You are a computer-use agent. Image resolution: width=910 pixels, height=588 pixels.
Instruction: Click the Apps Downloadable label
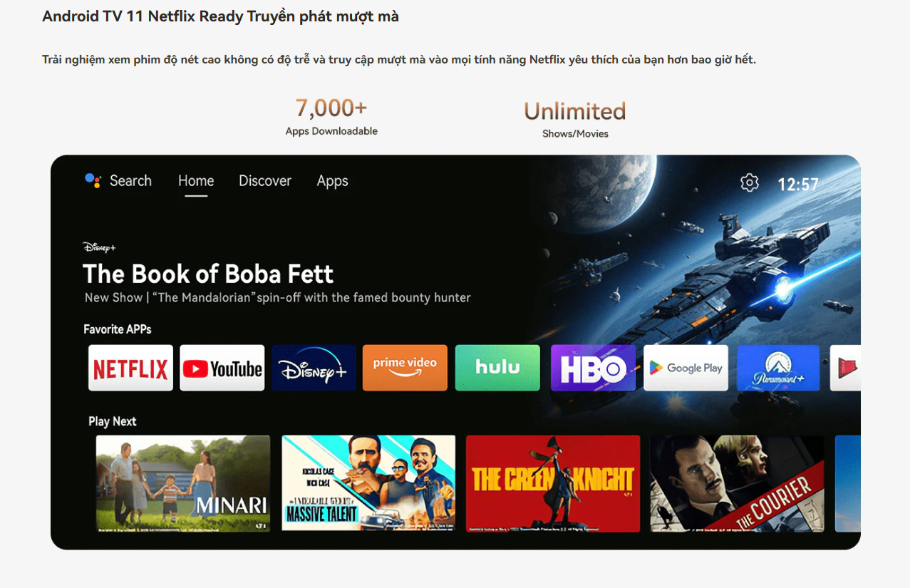(331, 131)
